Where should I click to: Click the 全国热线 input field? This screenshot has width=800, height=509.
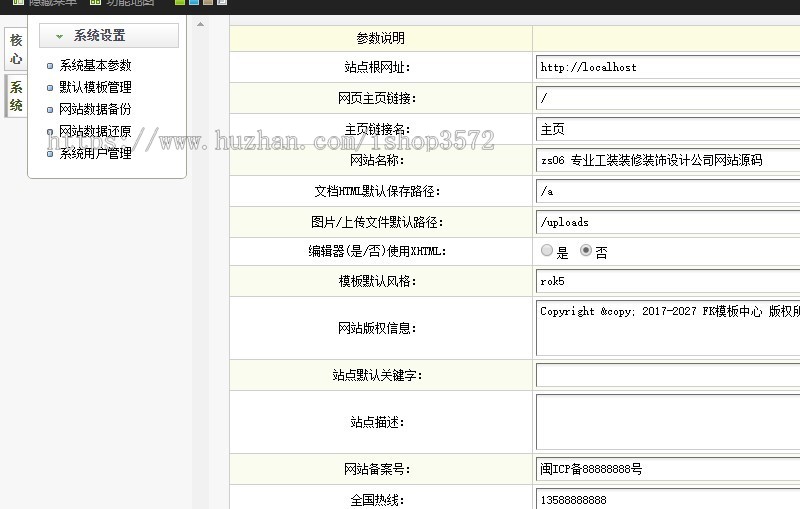click(668, 499)
